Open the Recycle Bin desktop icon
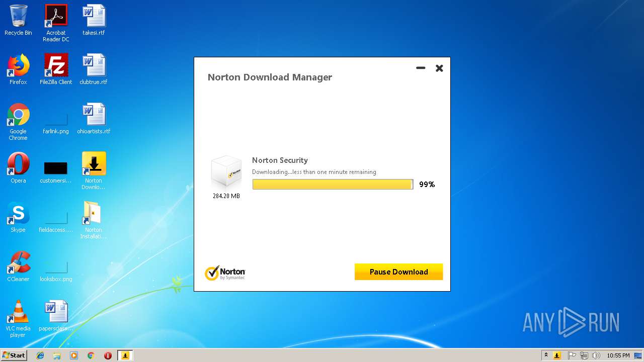This screenshot has width=644, height=362. pyautogui.click(x=18, y=21)
